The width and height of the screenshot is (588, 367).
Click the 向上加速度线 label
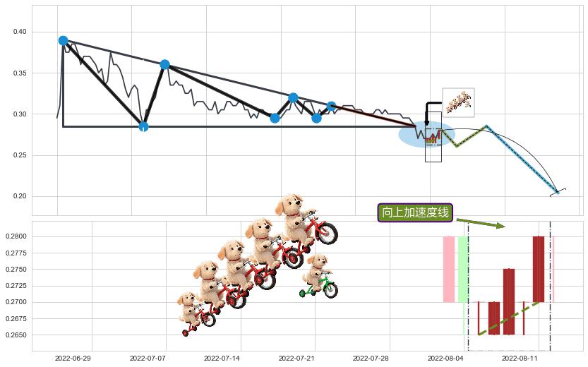[415, 212]
